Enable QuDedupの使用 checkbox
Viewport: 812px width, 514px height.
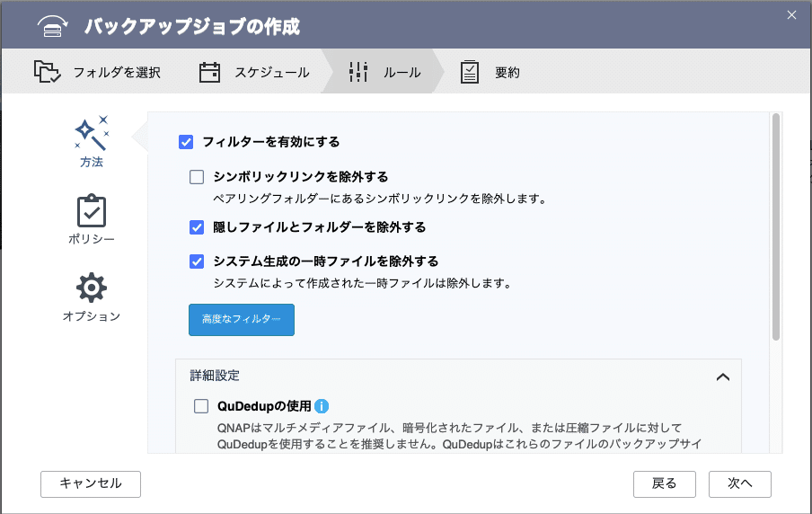click(x=201, y=406)
